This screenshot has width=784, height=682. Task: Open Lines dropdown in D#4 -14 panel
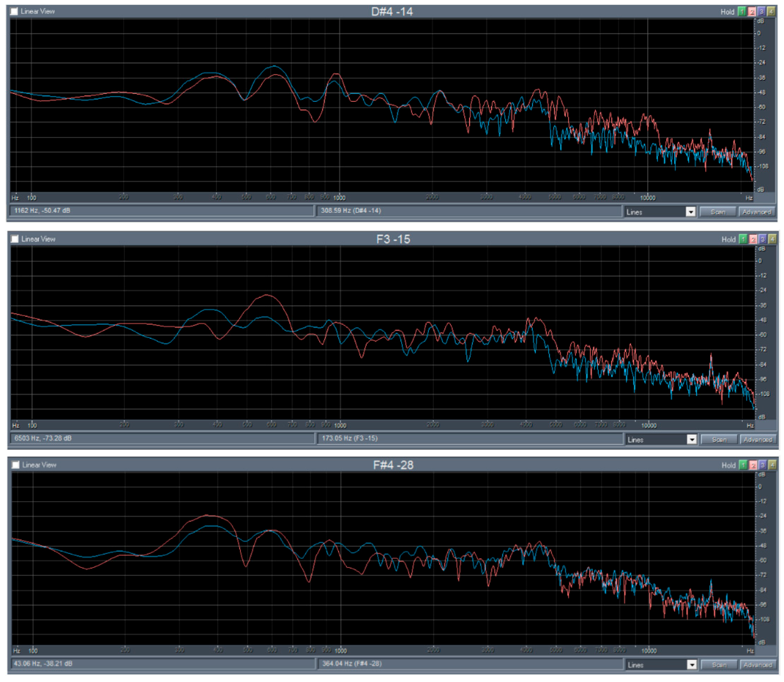[x=690, y=212]
